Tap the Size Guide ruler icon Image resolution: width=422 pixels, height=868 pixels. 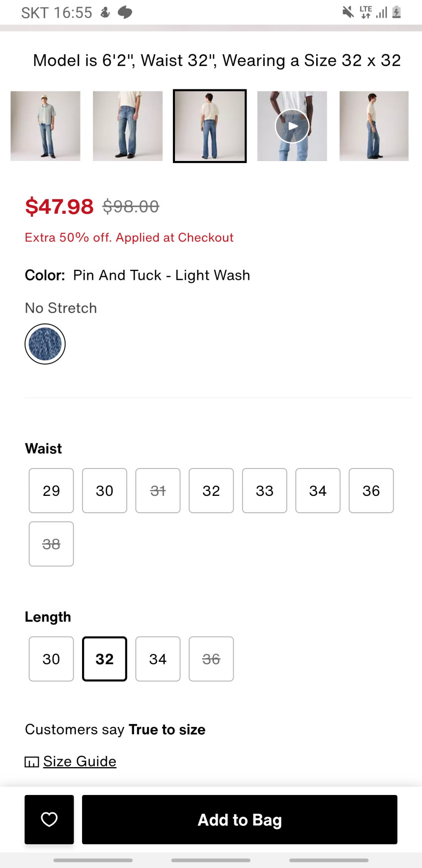click(32, 762)
